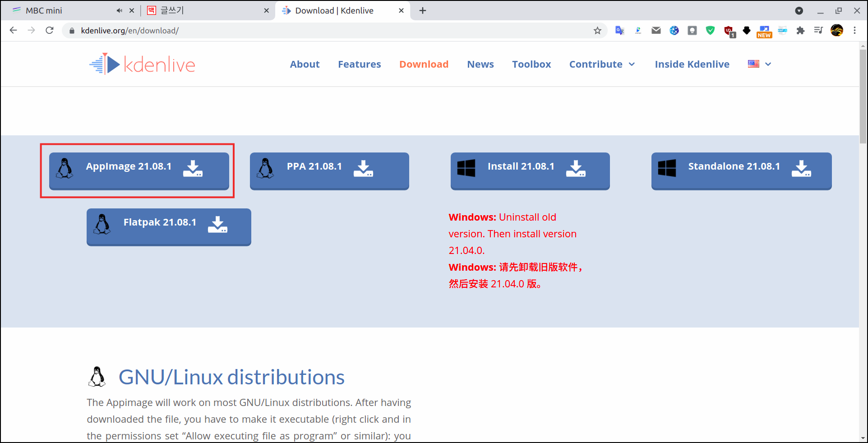Select the Download nav item
The height and width of the screenshot is (443, 868).
point(424,64)
